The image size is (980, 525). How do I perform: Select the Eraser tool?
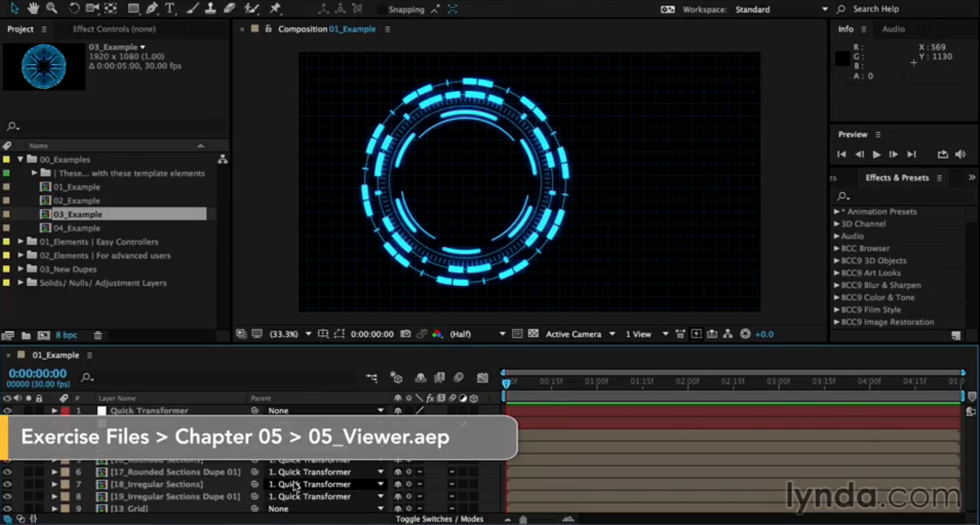click(x=229, y=8)
